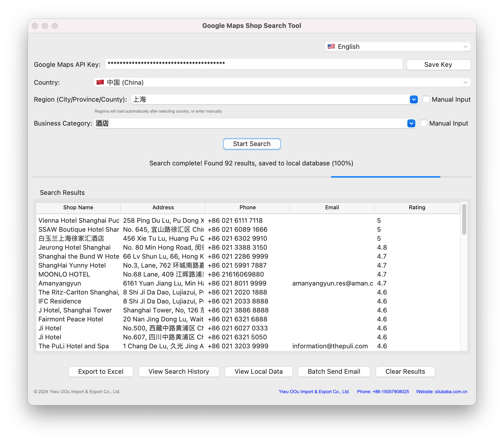Click the China flag icon in Country field
Viewport: 504px width, 442px height.
(100, 82)
